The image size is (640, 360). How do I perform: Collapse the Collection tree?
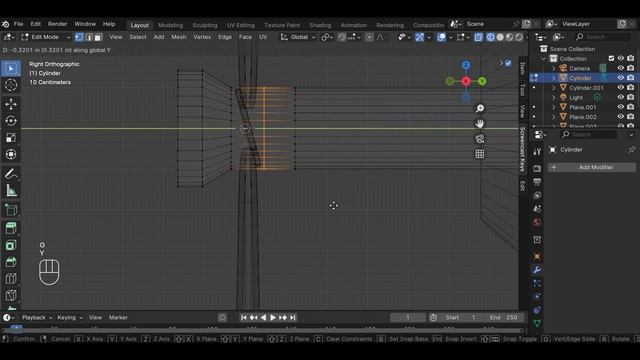[x=544, y=58]
